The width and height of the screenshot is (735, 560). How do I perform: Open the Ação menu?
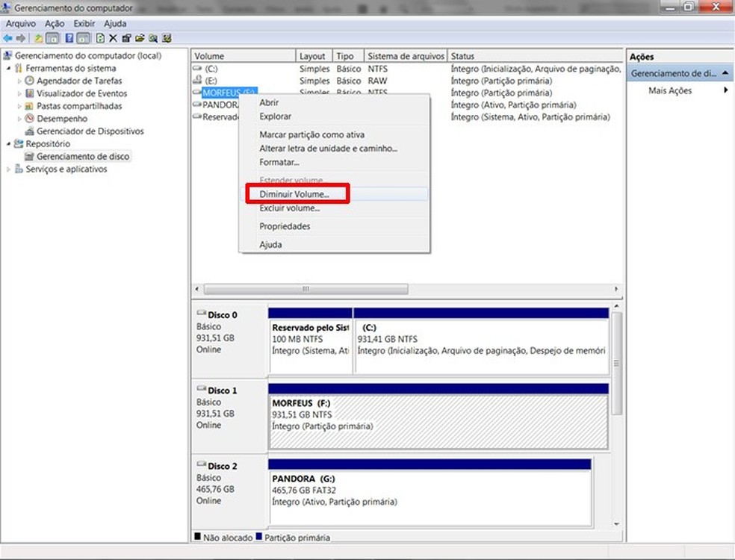[55, 23]
